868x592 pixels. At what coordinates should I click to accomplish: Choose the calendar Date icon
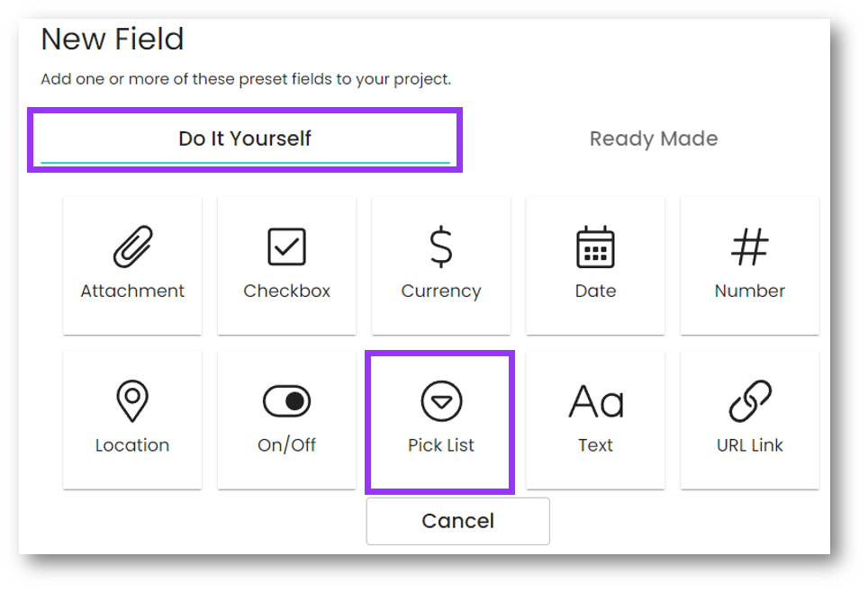pyautogui.click(x=595, y=247)
